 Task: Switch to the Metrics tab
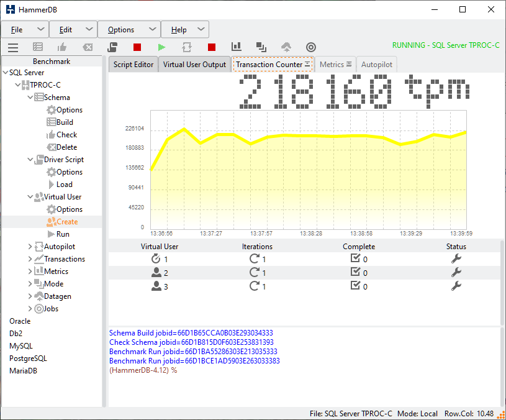pyautogui.click(x=335, y=64)
